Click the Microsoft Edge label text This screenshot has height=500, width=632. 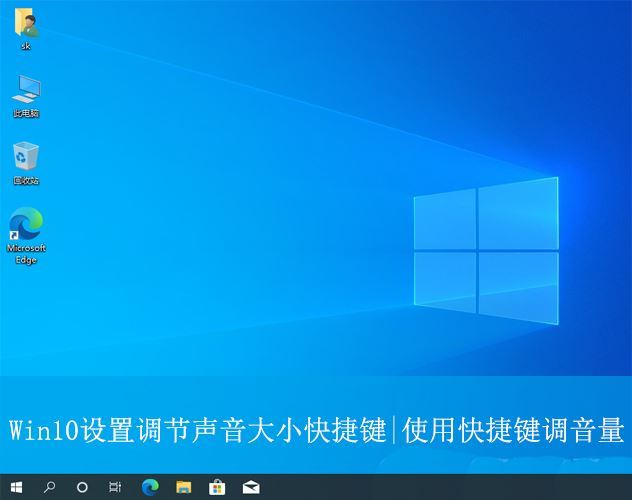(x=26, y=254)
